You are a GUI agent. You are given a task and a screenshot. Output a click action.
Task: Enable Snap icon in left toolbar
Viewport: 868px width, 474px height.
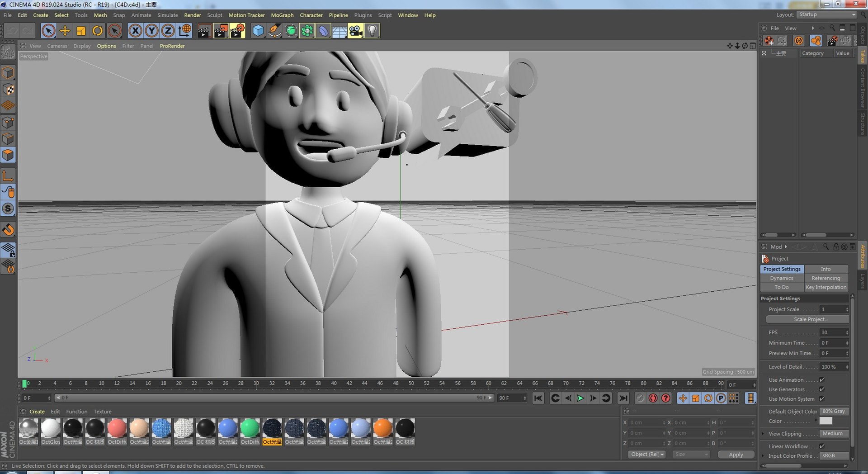8,230
